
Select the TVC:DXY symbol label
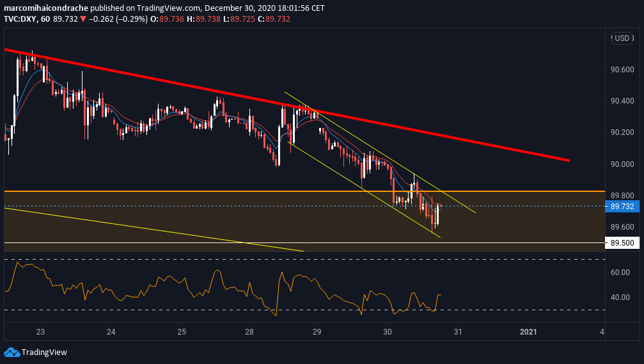pos(20,19)
